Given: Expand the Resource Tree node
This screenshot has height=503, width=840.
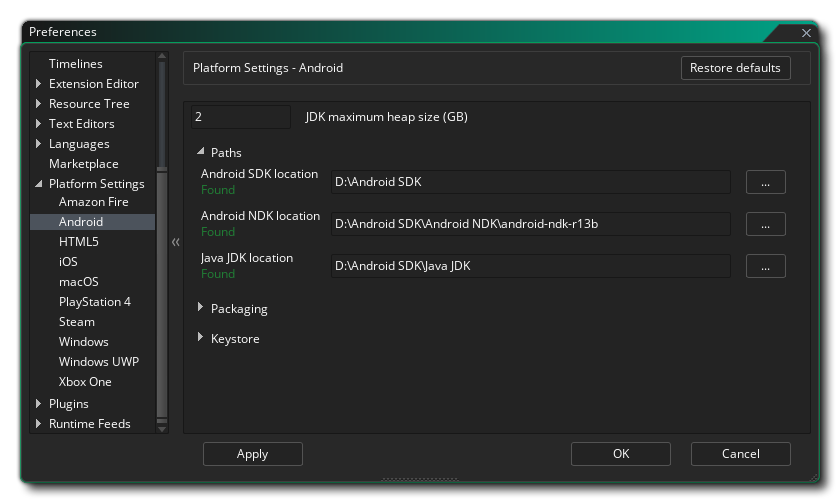Looking at the screenshot, I should [x=38, y=103].
